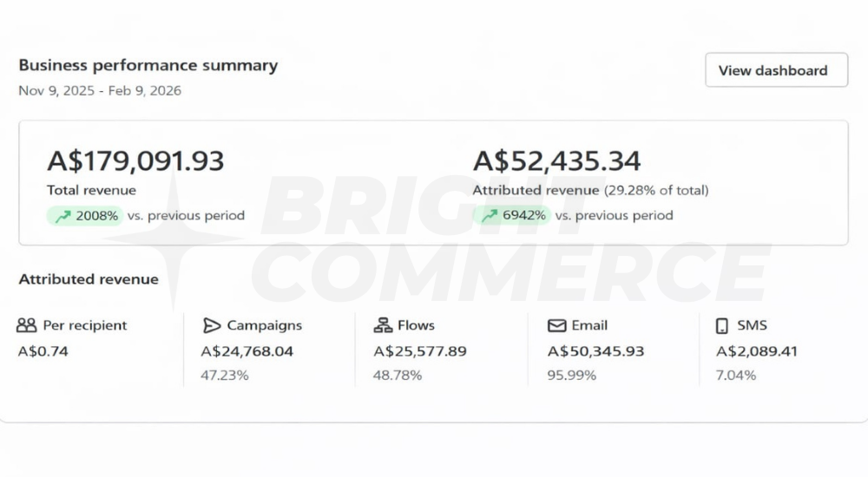Click the SMS revenue amount A$2,089.41
Viewport: 868px width, 477px height.
coord(757,351)
